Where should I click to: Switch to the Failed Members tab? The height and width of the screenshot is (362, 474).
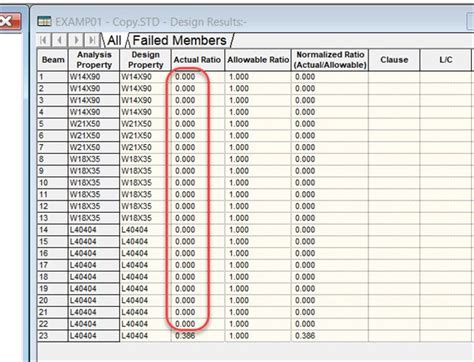pos(179,41)
